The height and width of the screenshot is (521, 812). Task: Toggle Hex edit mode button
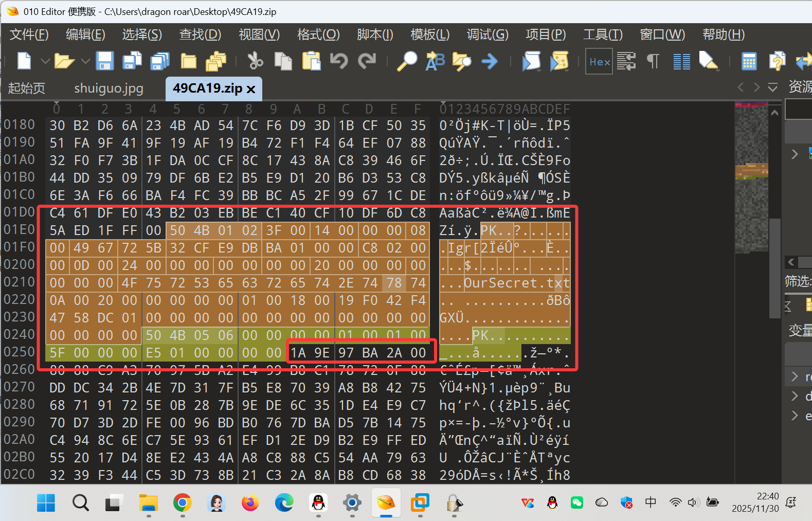[x=599, y=62]
